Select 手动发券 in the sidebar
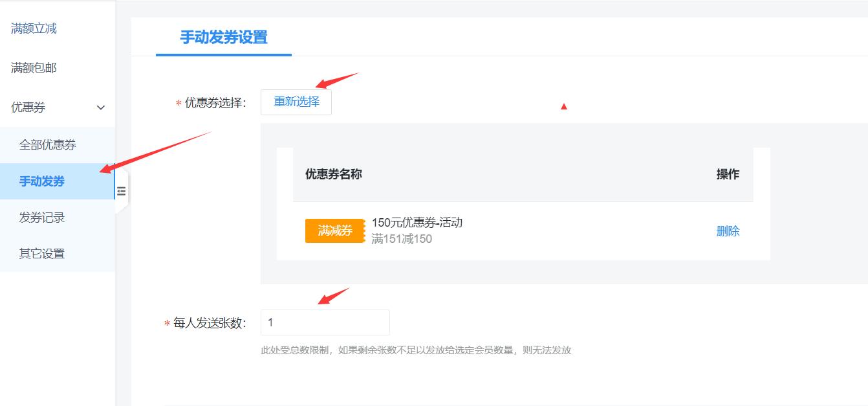 42,181
